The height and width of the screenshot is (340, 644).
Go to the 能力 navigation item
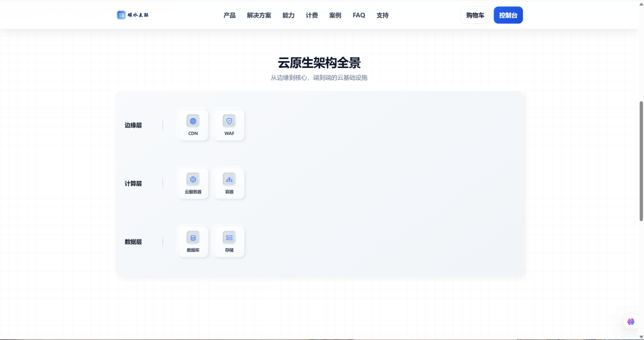point(288,15)
